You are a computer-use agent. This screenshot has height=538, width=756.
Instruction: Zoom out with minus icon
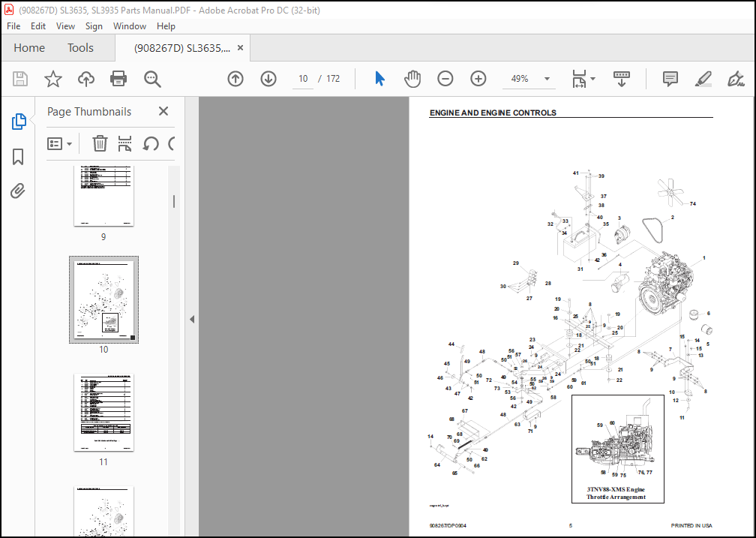445,79
